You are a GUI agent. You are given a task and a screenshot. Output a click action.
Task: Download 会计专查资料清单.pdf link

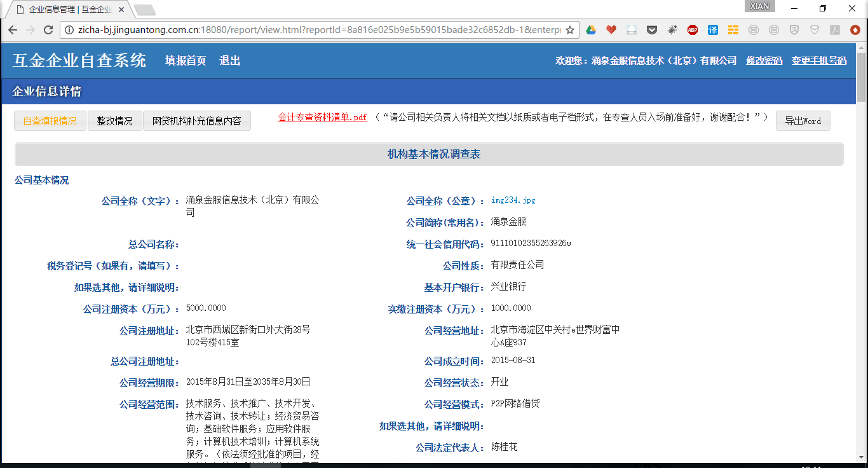(322, 118)
